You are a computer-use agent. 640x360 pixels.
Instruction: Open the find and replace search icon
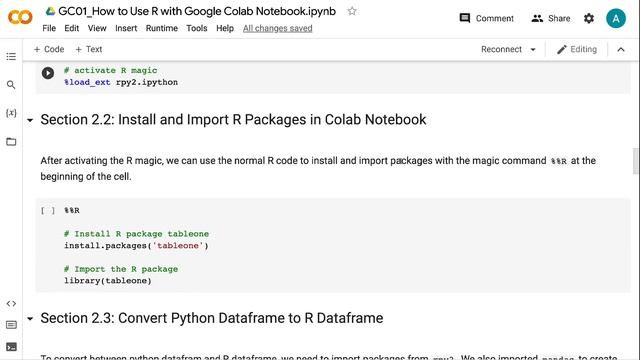(11, 84)
